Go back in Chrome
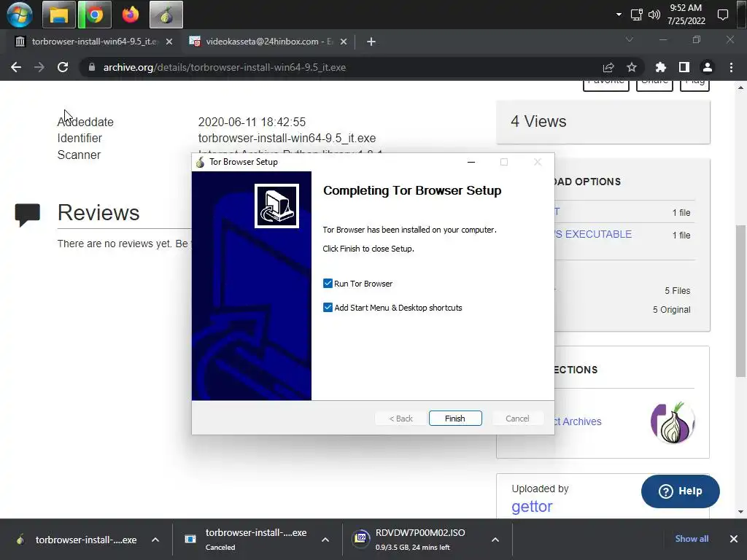 pyautogui.click(x=16, y=67)
